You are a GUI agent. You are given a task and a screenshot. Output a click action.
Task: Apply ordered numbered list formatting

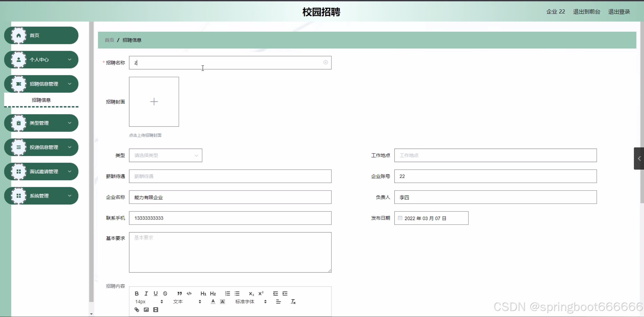click(x=227, y=293)
